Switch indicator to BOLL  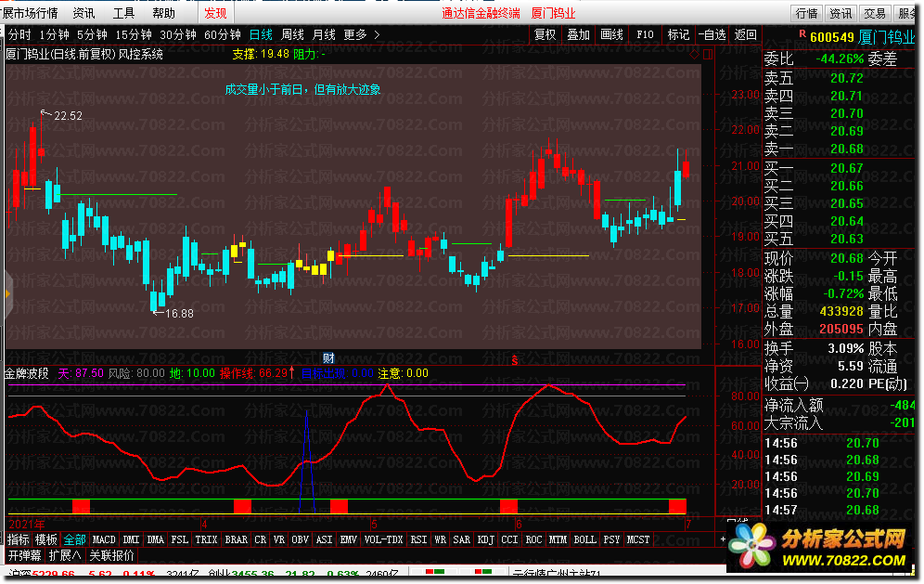(585, 539)
